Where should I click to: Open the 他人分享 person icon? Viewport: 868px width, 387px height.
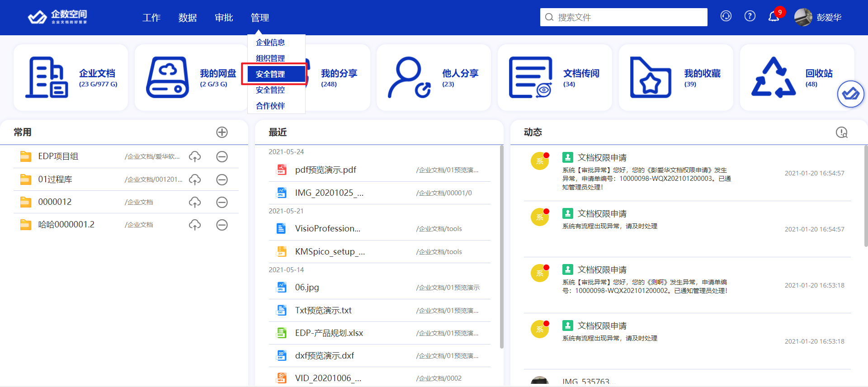click(x=410, y=77)
